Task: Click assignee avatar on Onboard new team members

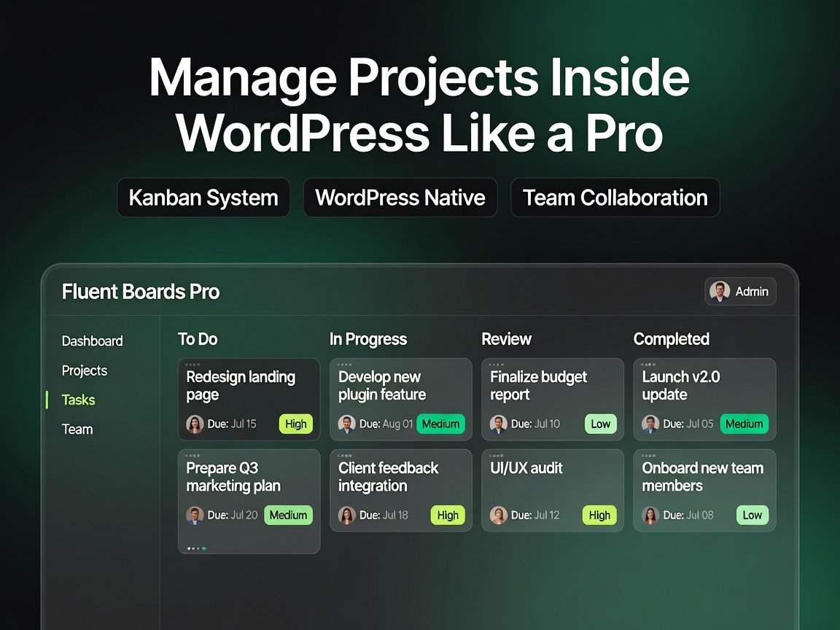Action: (650, 515)
